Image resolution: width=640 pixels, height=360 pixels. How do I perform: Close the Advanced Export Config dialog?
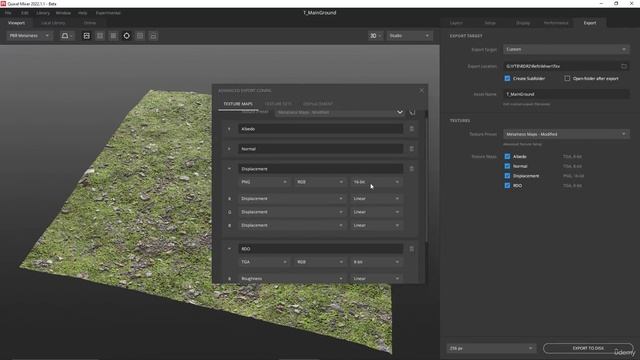421,91
